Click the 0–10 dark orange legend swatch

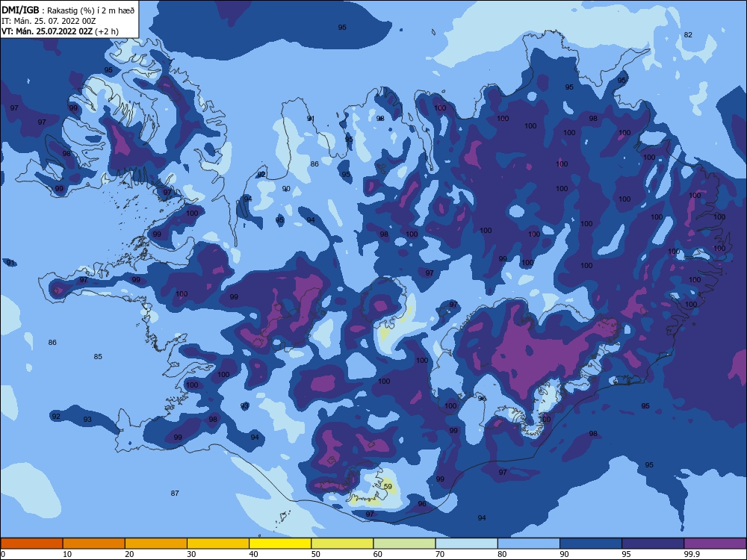pyautogui.click(x=31, y=544)
